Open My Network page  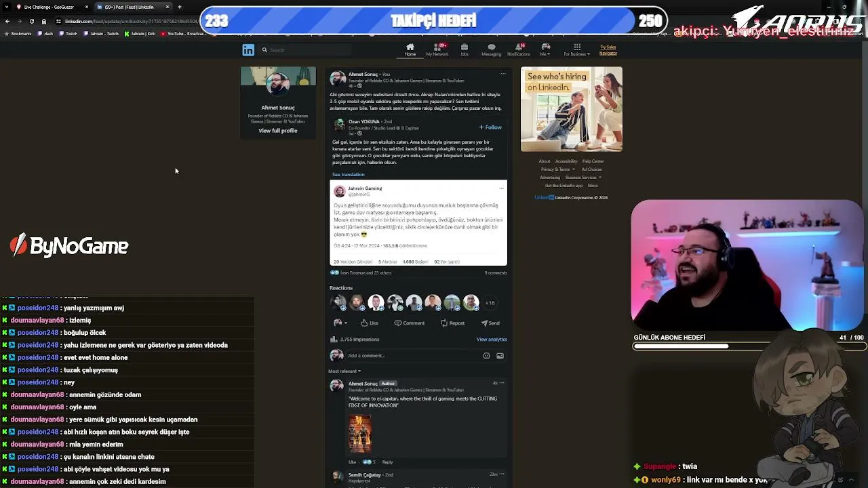click(437, 49)
